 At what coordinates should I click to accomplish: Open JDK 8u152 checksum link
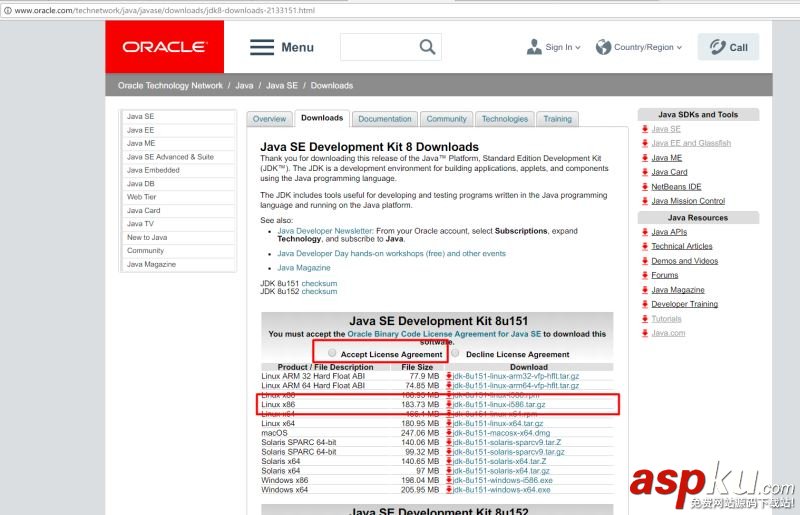coord(319,291)
